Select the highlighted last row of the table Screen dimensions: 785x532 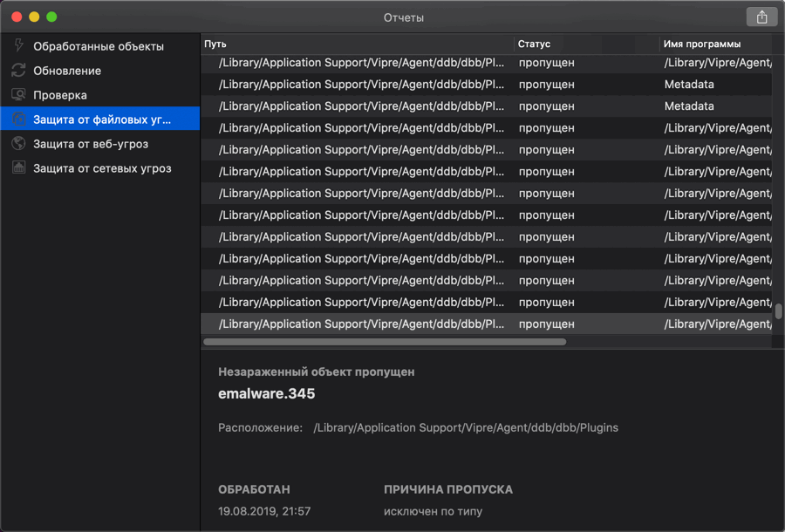click(486, 324)
